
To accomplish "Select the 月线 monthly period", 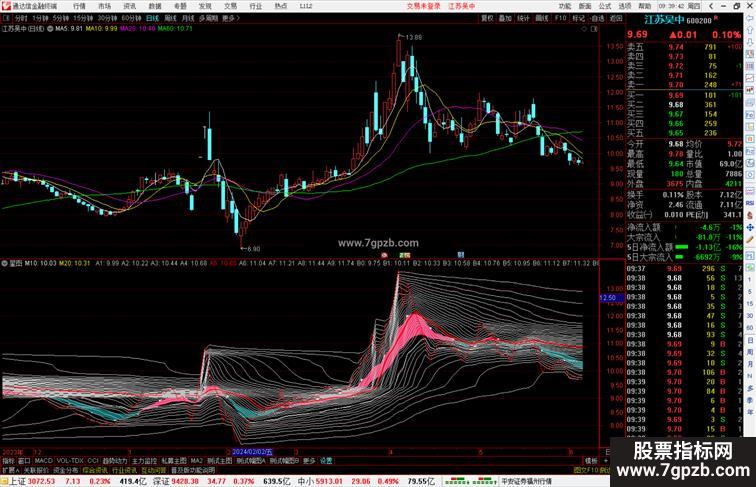I will (188, 18).
